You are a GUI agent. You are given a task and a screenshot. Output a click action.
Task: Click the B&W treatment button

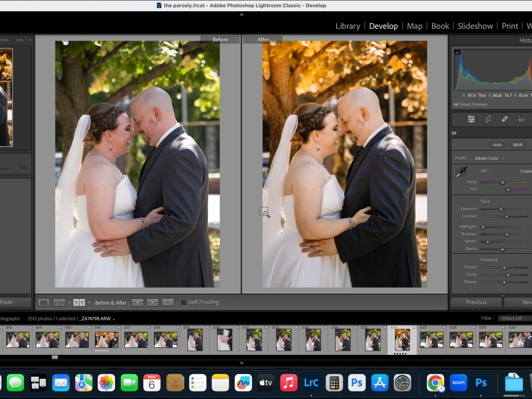click(518, 145)
